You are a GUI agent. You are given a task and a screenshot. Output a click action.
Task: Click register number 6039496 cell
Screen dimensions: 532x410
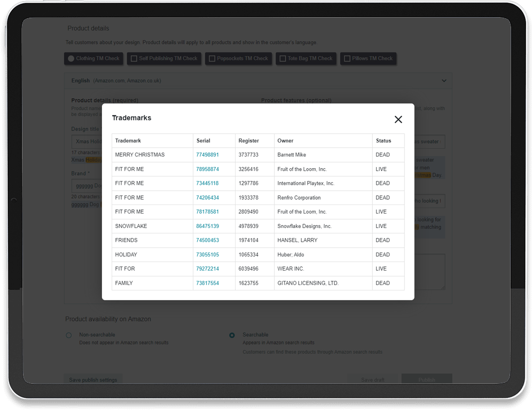[255, 269]
